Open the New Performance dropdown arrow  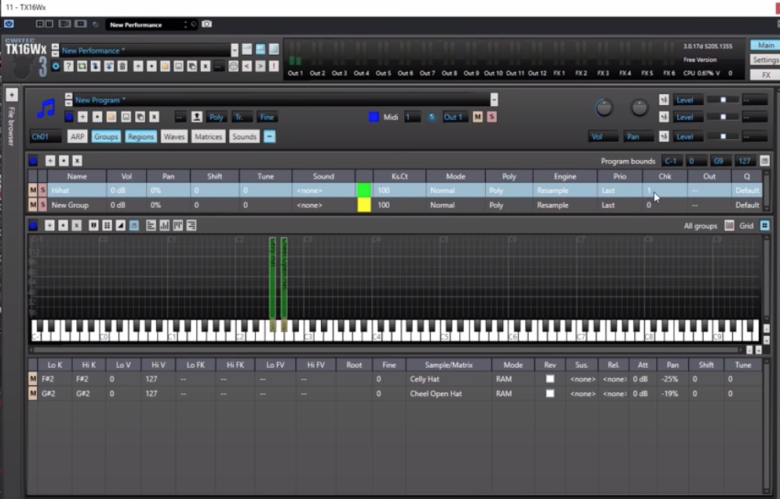(x=234, y=50)
